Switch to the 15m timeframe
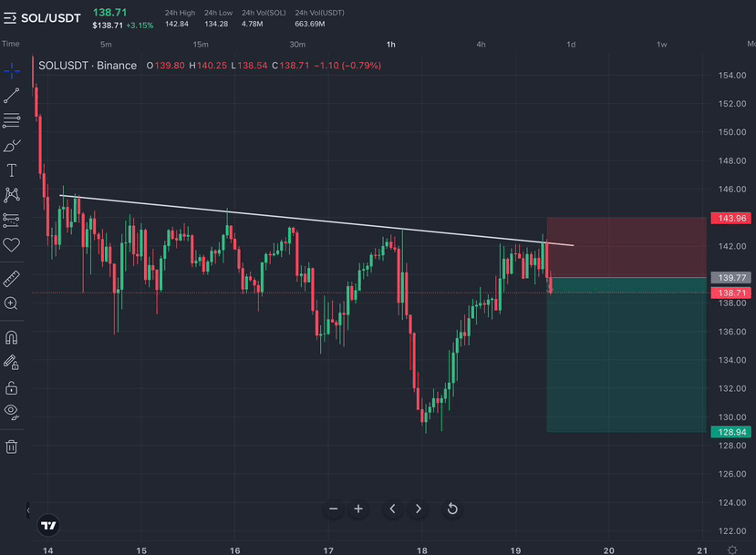 [201, 45]
